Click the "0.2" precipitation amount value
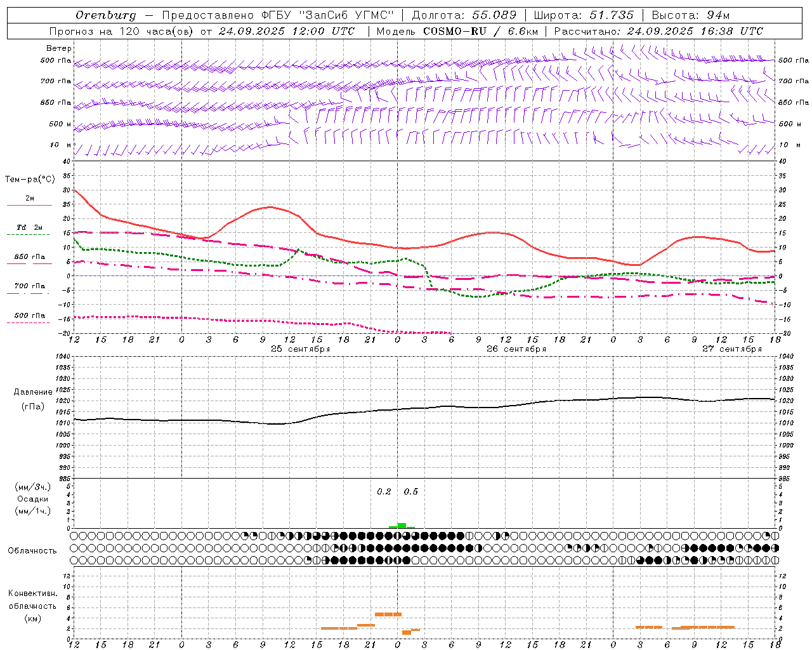The image size is (812, 650). 384,492
